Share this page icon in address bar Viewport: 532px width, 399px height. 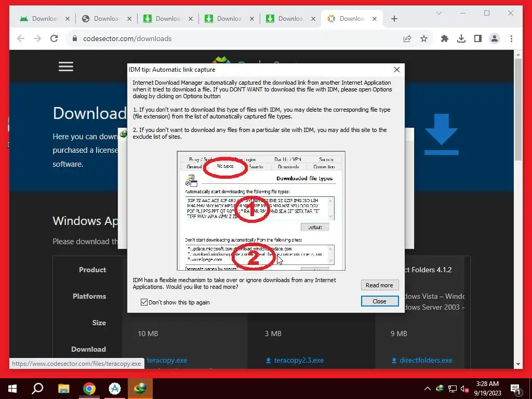point(407,38)
